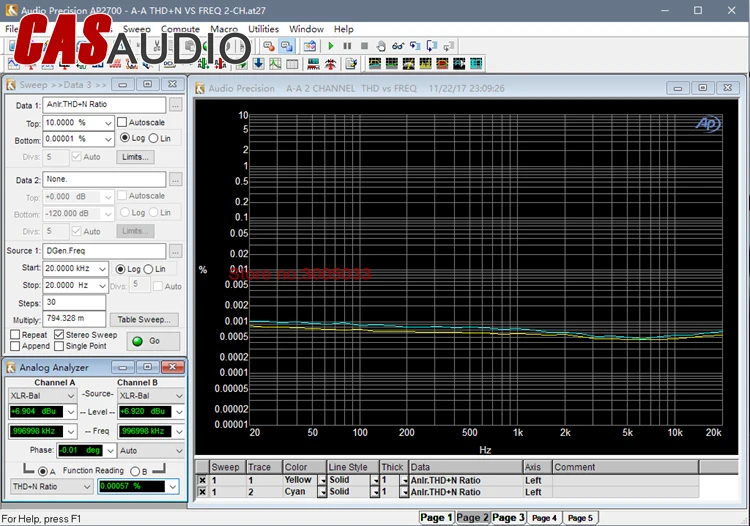Click the Data 1 Limits... button
750x526 pixels.
(135, 157)
